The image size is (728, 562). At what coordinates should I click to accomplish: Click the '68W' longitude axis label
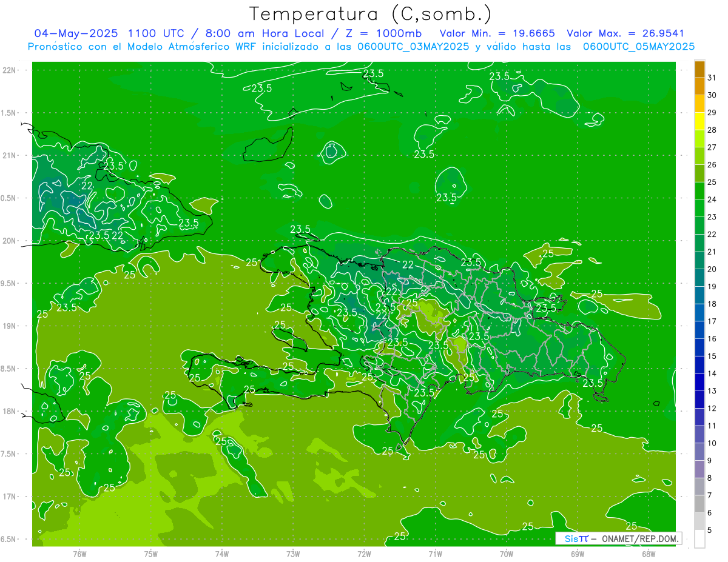[x=648, y=554]
